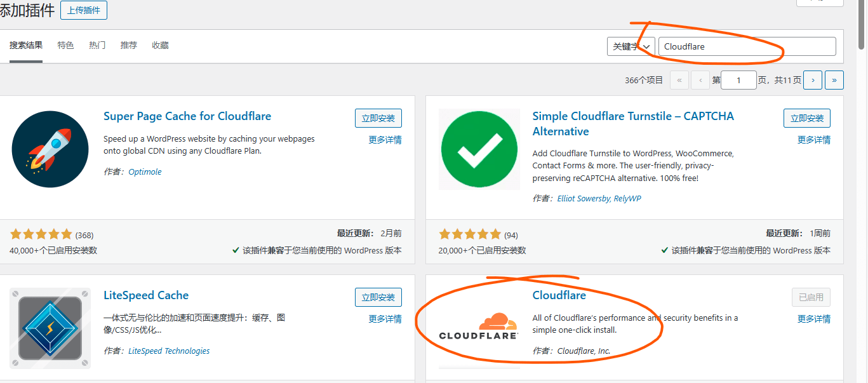Go to the first page of results
This screenshot has height=383, width=868.
coord(679,80)
